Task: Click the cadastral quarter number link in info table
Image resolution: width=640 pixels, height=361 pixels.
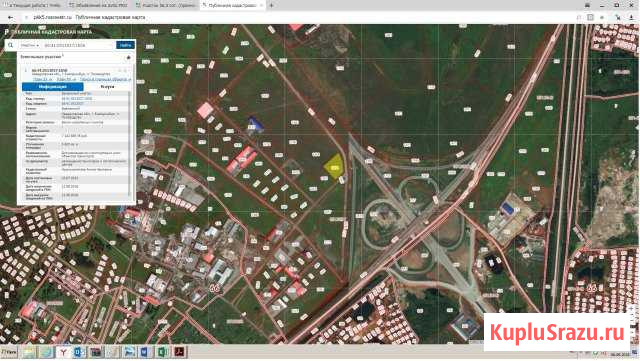Action: pyautogui.click(x=72, y=103)
